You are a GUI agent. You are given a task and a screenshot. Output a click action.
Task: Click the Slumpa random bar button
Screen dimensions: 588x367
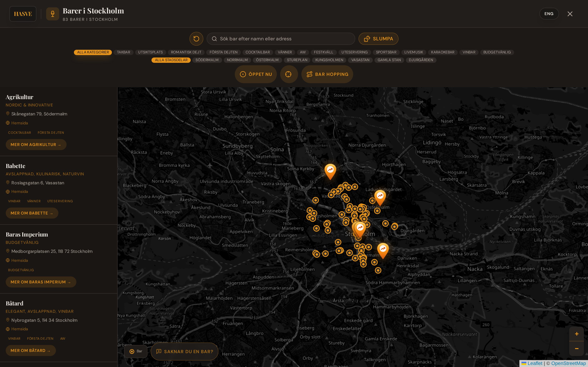tap(378, 39)
